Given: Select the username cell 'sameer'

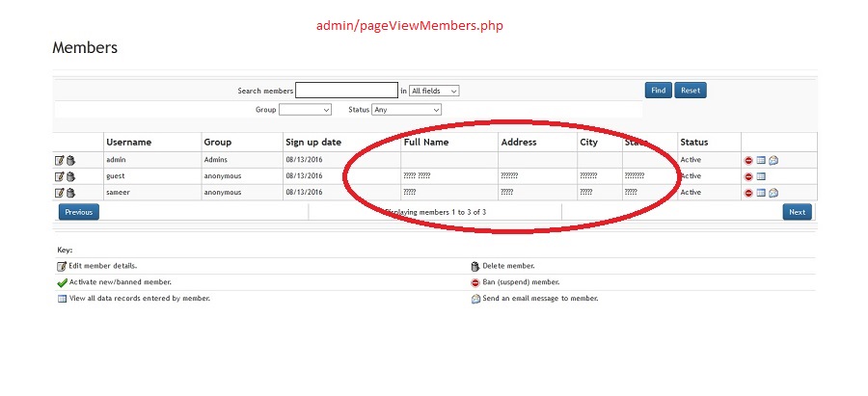Looking at the screenshot, I should tap(119, 193).
